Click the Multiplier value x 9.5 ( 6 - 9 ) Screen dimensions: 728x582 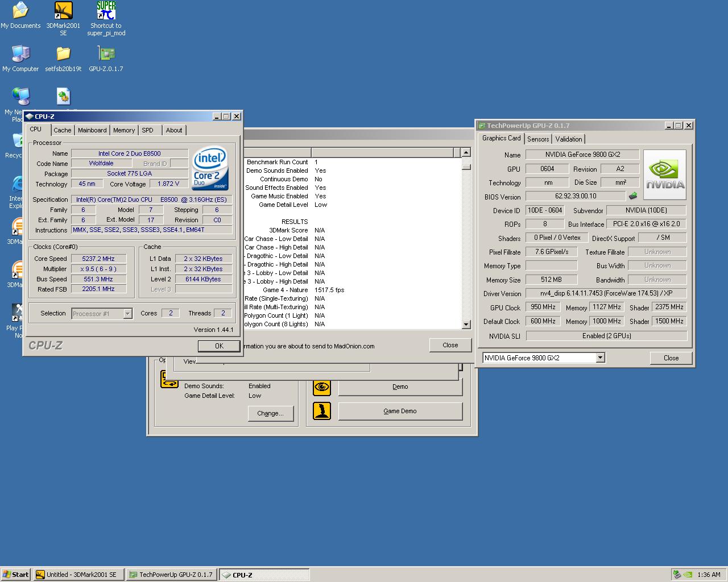98,269
